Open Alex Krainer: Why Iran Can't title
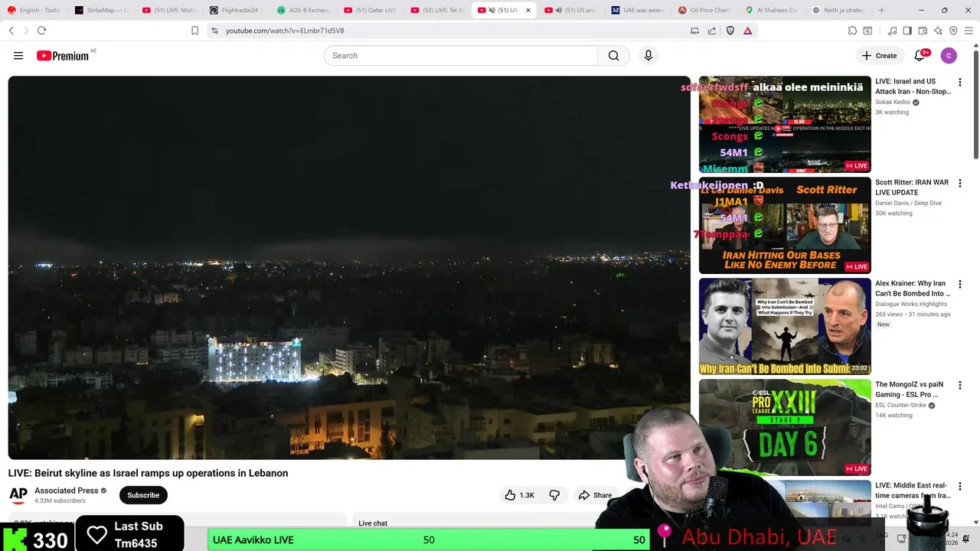This screenshot has width=980, height=551. click(913, 289)
